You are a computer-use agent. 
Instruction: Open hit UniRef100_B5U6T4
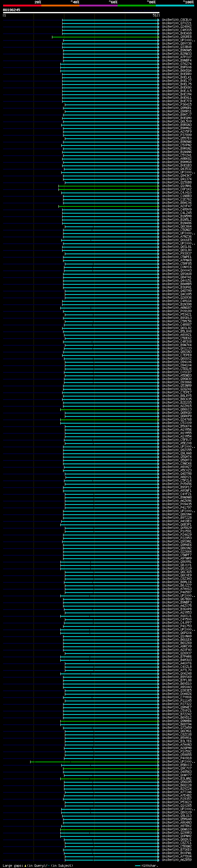pyautogui.click(x=176, y=426)
